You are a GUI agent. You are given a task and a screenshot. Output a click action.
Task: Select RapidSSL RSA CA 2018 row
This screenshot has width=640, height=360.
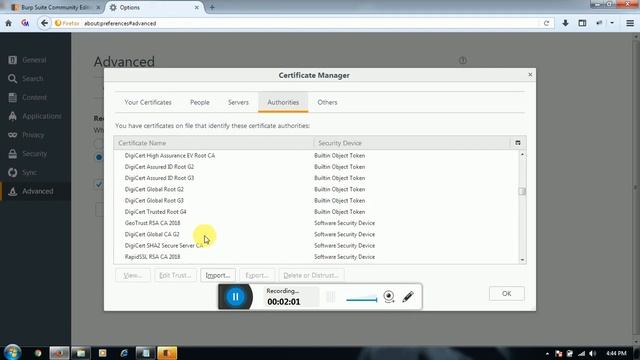316,257
